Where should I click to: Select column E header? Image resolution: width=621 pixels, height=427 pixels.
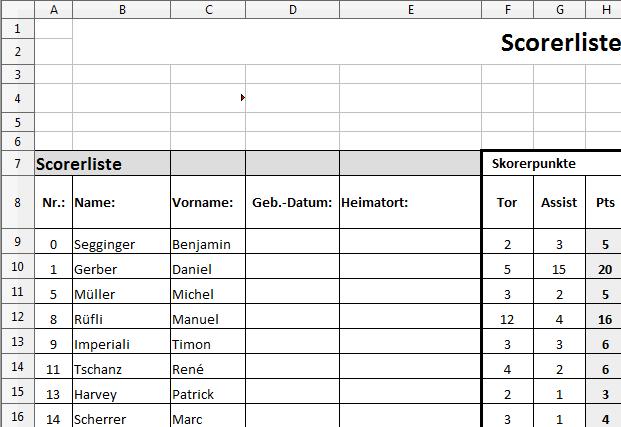(x=410, y=9)
